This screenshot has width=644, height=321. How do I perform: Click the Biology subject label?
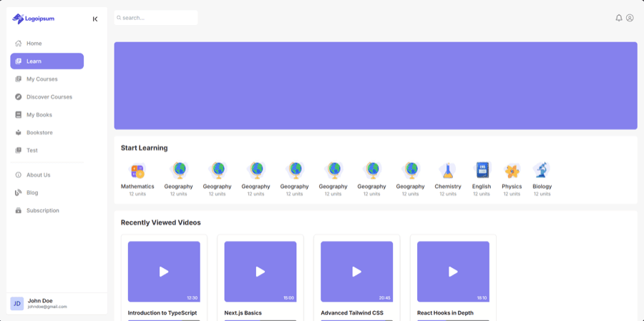pyautogui.click(x=542, y=187)
